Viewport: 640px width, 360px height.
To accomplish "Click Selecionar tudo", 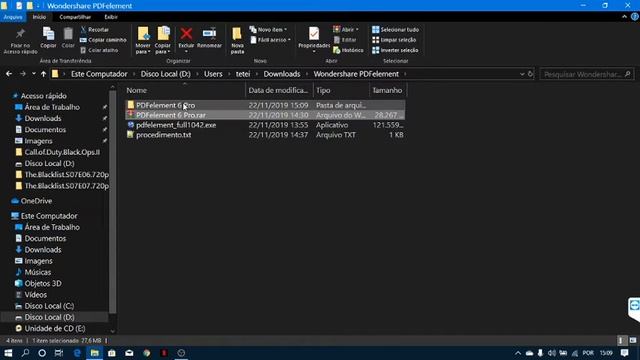I will (x=396, y=29).
